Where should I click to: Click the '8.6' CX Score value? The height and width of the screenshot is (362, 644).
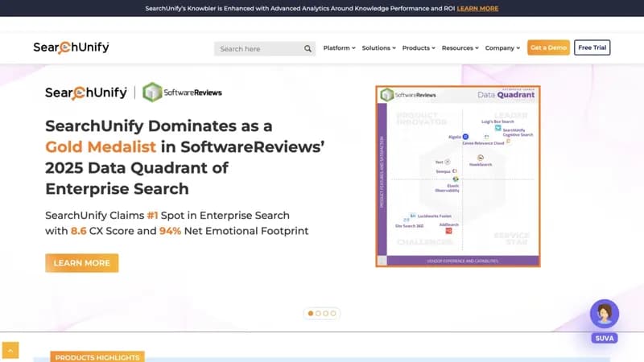pyautogui.click(x=78, y=231)
